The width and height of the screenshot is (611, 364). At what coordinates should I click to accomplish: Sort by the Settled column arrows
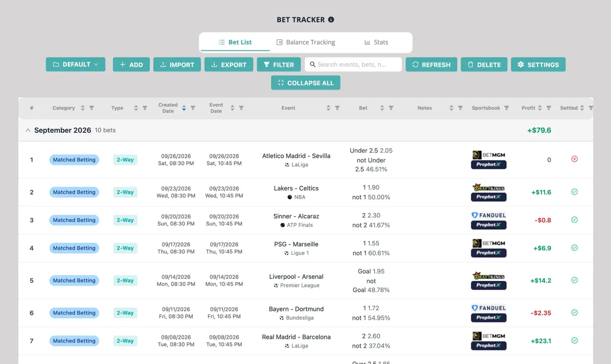click(582, 108)
